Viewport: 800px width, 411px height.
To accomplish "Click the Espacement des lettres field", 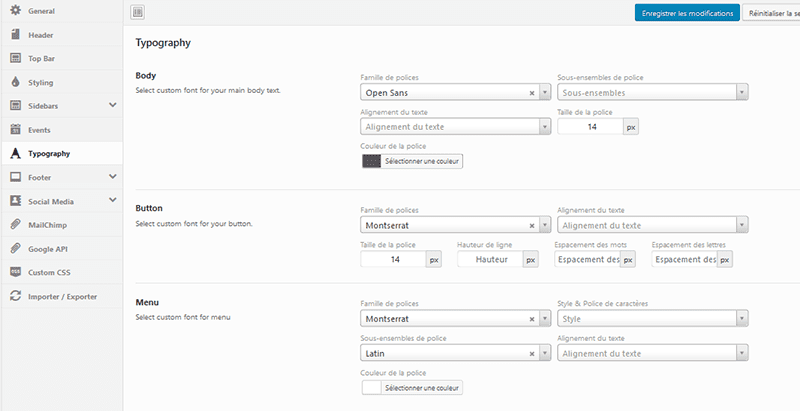I will (685, 259).
